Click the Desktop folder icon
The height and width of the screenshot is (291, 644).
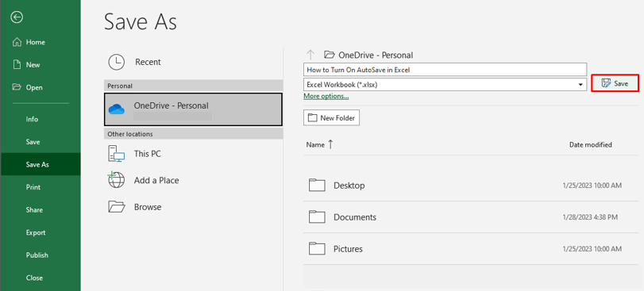[x=317, y=186]
